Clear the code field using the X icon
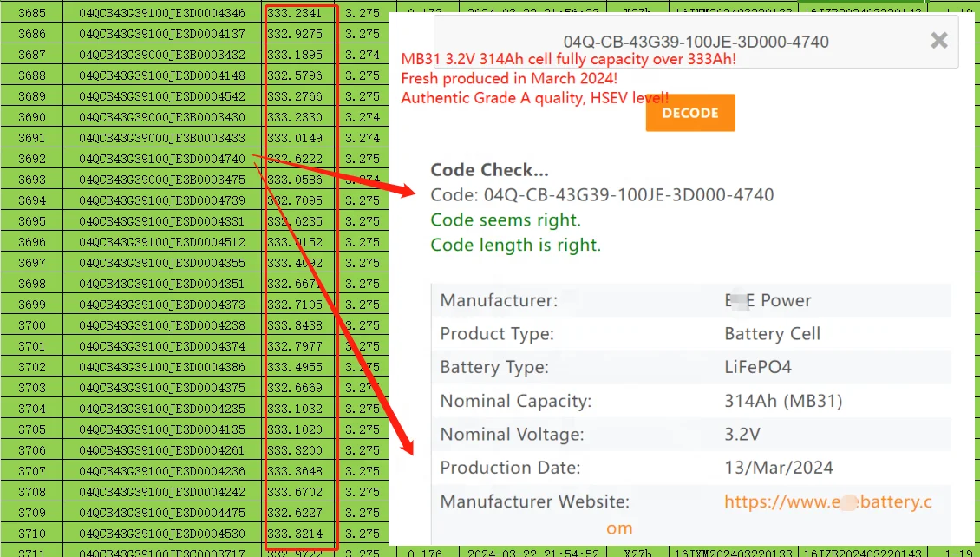The image size is (980, 557). point(938,40)
